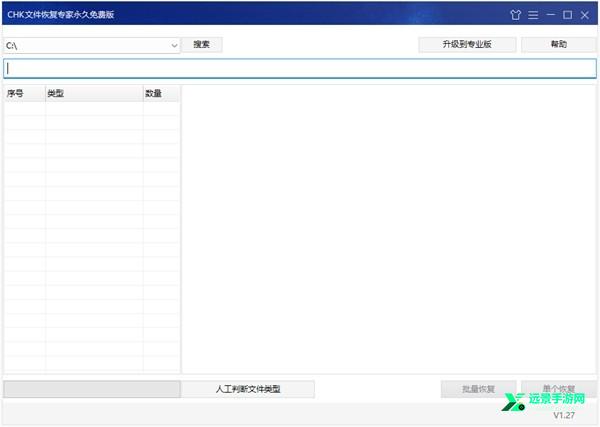
Task: Sort by 序号 column header
Action: click(25, 93)
